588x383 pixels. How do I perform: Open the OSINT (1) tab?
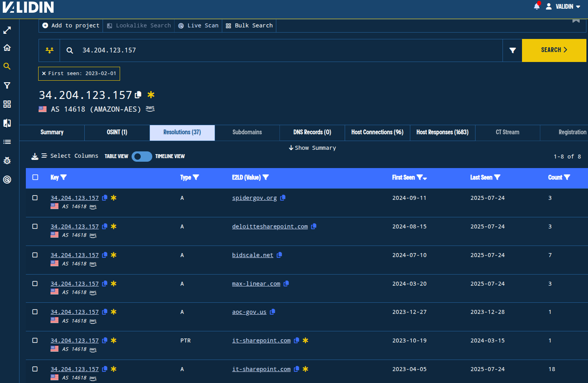pyautogui.click(x=117, y=132)
